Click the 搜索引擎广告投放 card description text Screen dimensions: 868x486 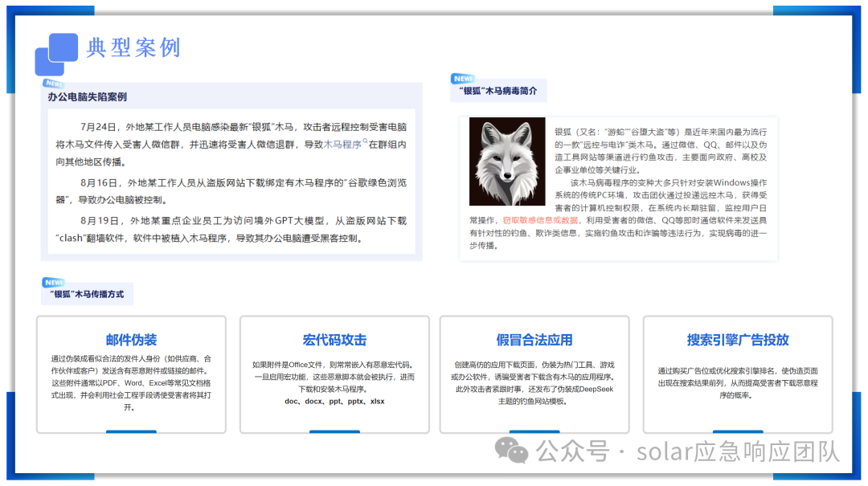738,383
